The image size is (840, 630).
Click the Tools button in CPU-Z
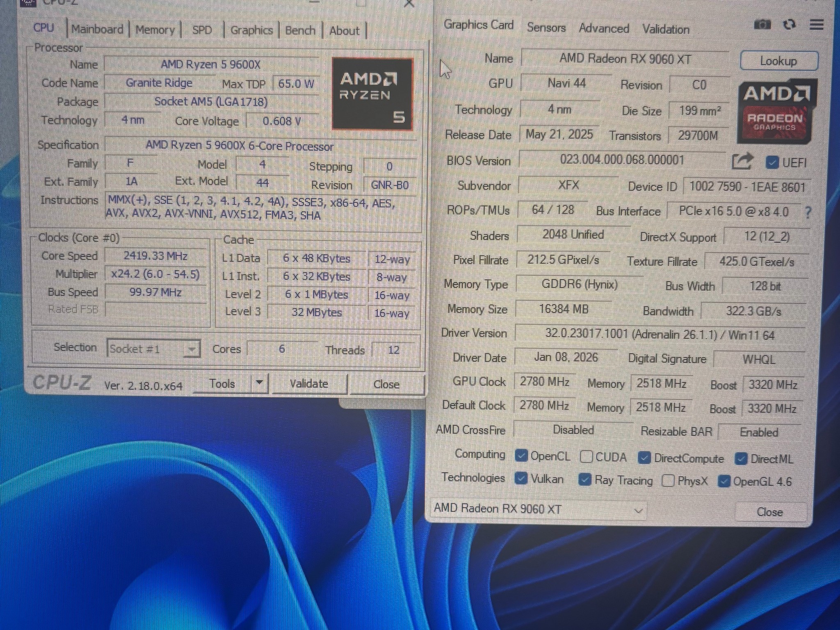222,383
